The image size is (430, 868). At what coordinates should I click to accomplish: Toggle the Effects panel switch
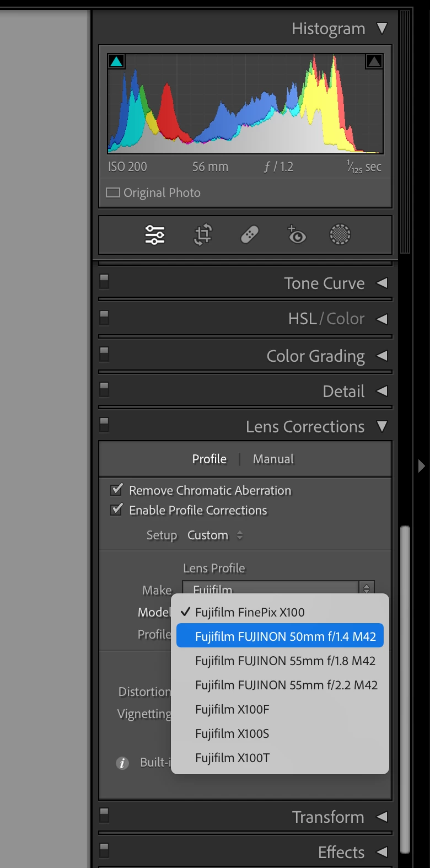(104, 850)
